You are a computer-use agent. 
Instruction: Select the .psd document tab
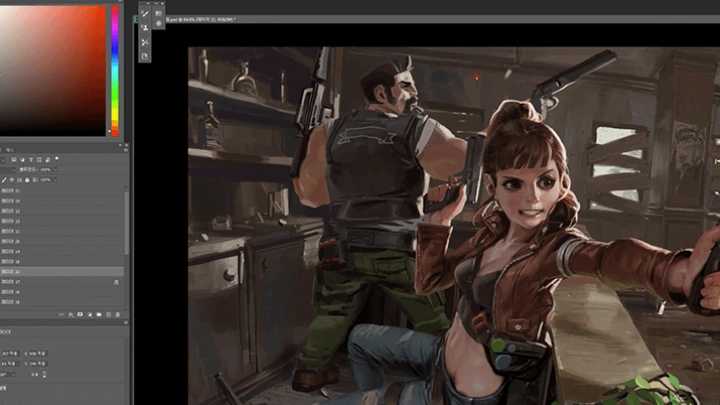201,20
